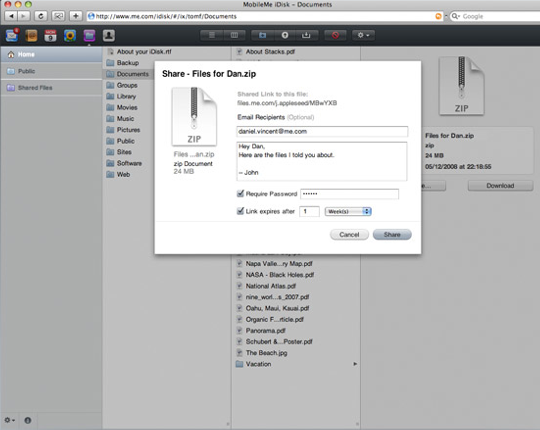Click the upload arrow toolbar icon
Image resolution: width=540 pixels, height=430 pixels.
[x=284, y=35]
